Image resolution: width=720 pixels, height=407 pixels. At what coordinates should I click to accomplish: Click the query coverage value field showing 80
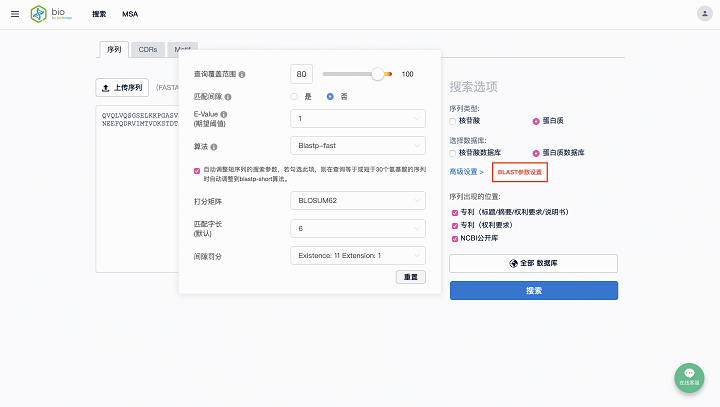tap(302, 74)
